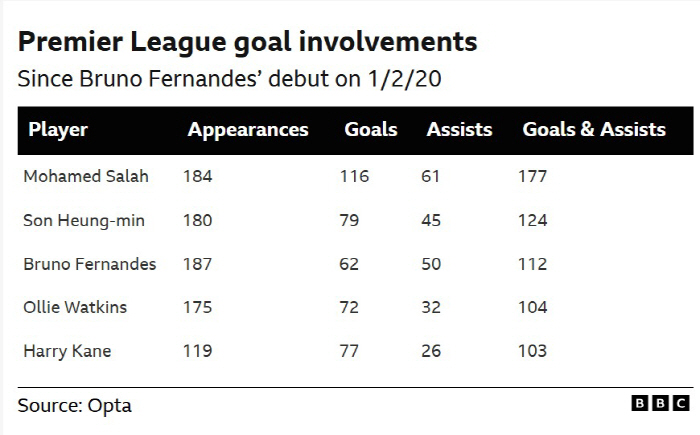
Task: Click the BBC logo
Action: (x=660, y=403)
